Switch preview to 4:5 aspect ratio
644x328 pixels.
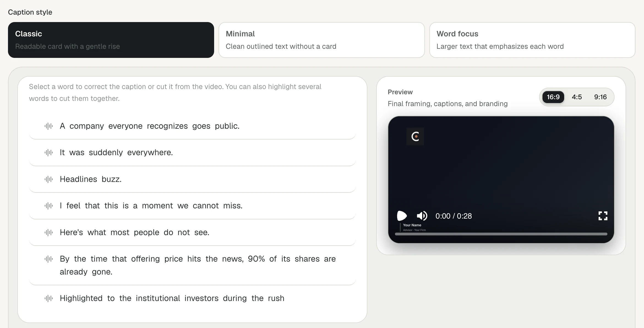coord(577,97)
